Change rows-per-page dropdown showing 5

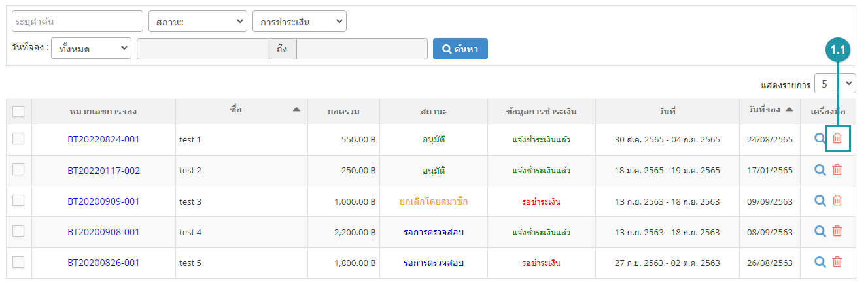[835, 84]
